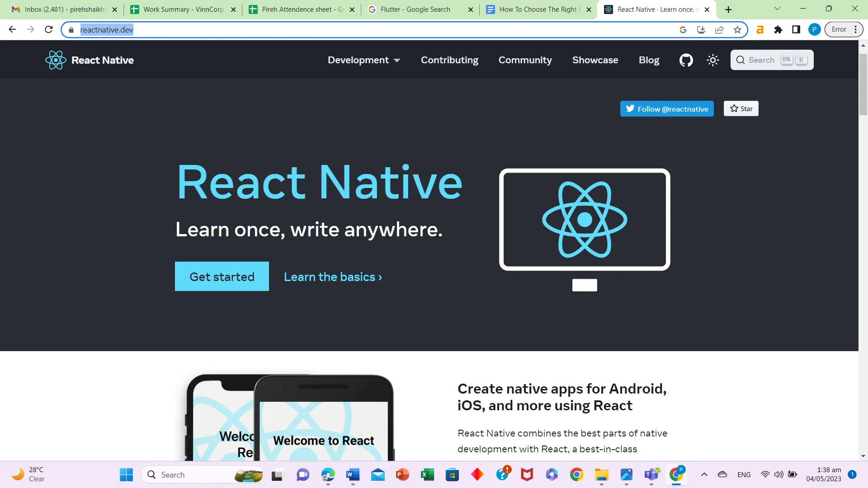The height and width of the screenshot is (488, 868).
Task: Click the GitHub Star button
Action: point(741,108)
